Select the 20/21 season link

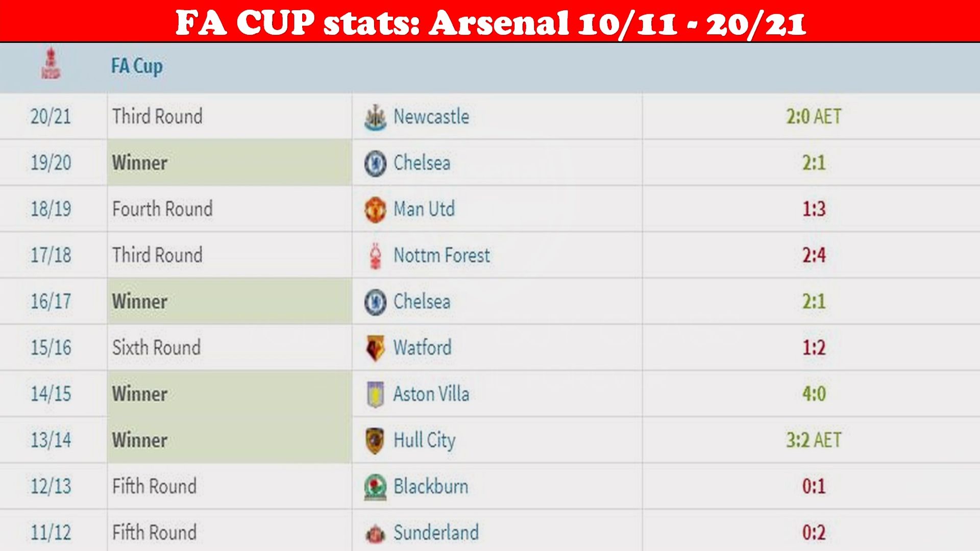coord(51,116)
